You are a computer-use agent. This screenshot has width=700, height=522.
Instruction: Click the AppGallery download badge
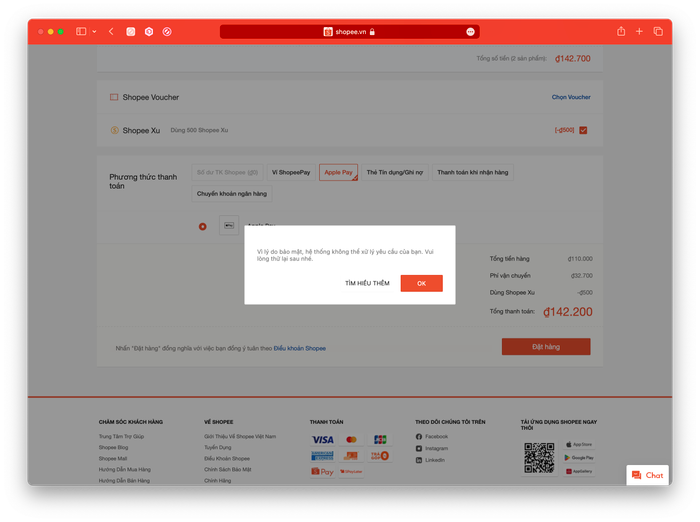coord(579,471)
